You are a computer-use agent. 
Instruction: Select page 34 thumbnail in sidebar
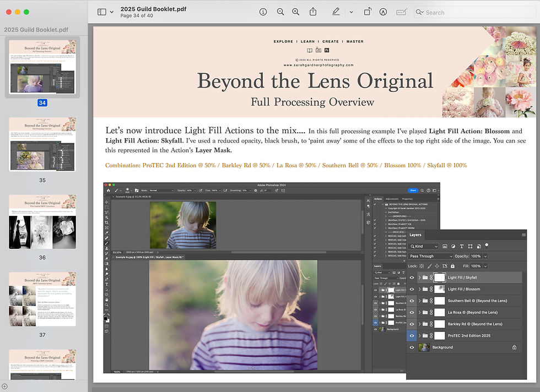pos(42,67)
